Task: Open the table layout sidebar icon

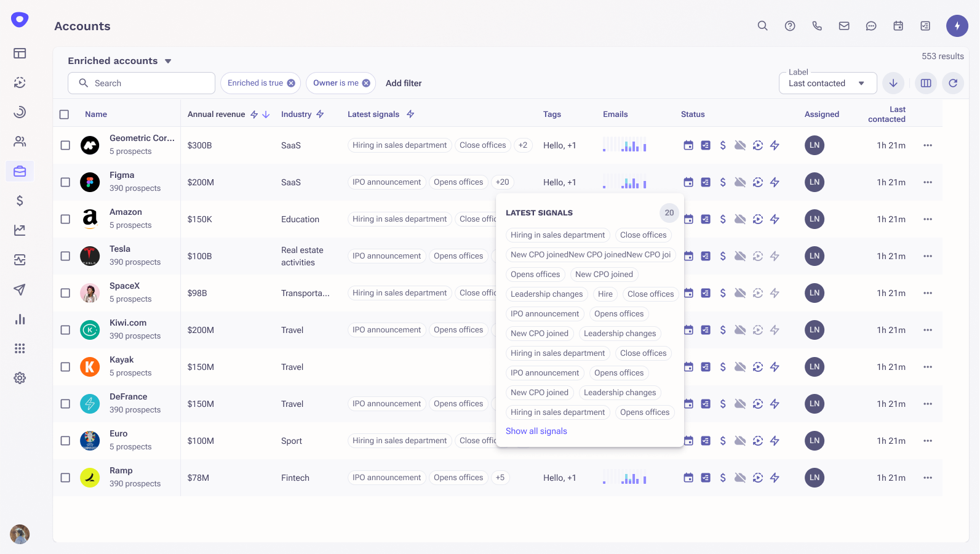Action: point(20,53)
